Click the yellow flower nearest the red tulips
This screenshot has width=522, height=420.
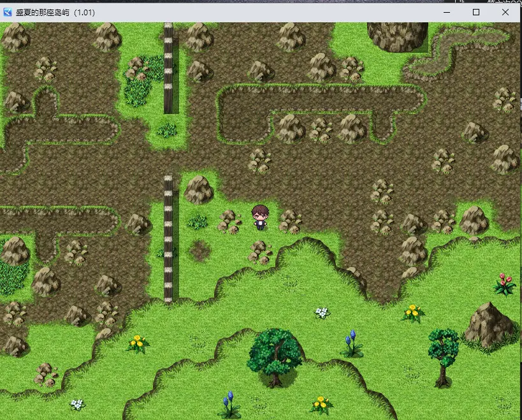click(x=412, y=313)
